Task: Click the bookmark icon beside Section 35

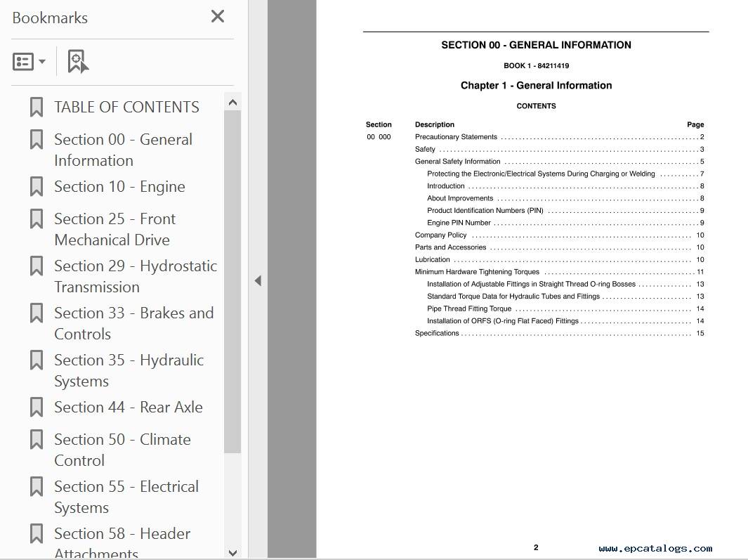Action: point(37,360)
